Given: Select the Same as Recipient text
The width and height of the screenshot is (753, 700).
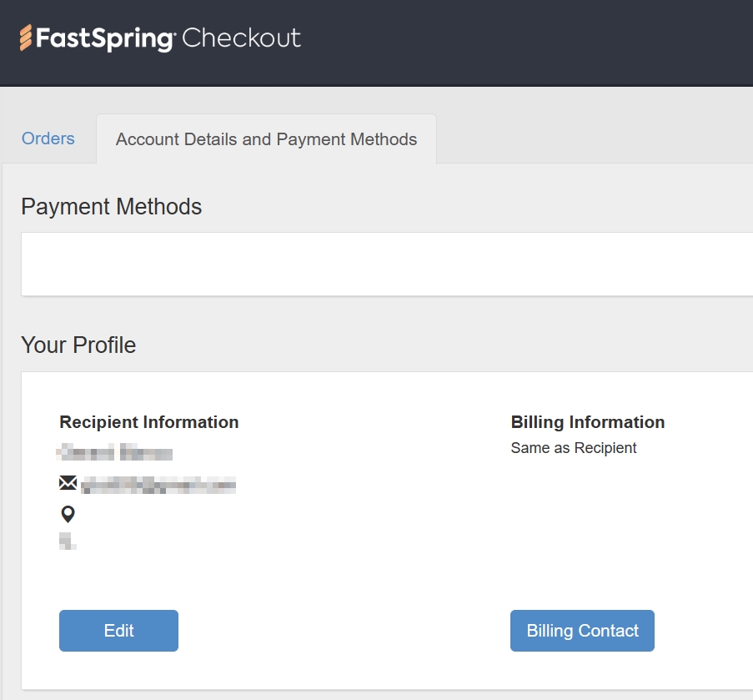Looking at the screenshot, I should [x=573, y=448].
